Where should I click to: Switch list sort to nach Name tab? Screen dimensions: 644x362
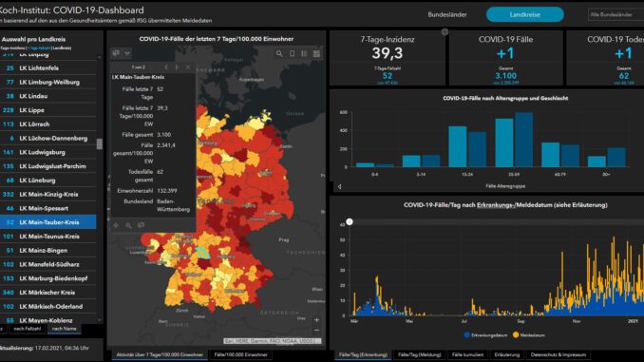click(x=64, y=329)
